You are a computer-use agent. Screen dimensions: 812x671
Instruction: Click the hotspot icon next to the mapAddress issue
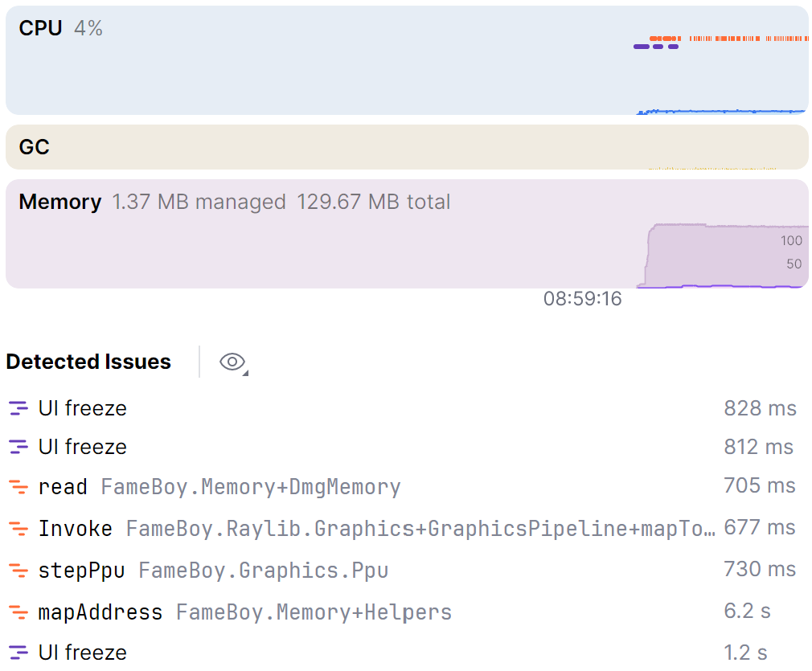click(18, 612)
